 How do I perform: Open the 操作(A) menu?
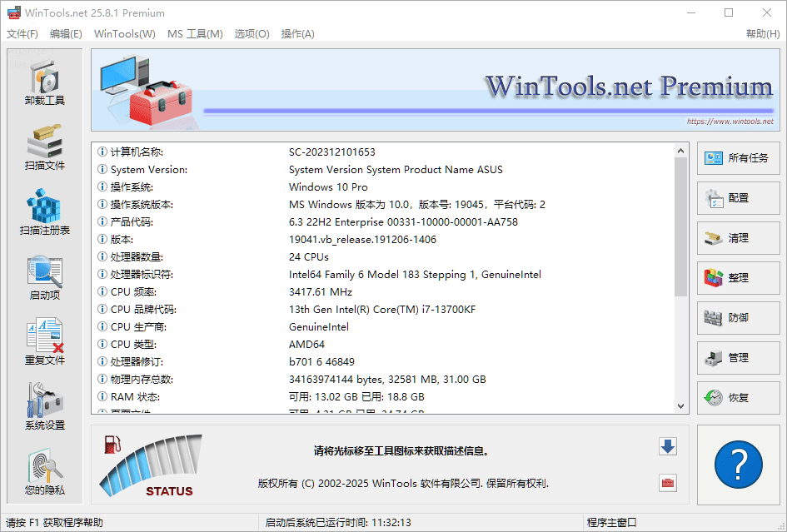[x=297, y=33]
